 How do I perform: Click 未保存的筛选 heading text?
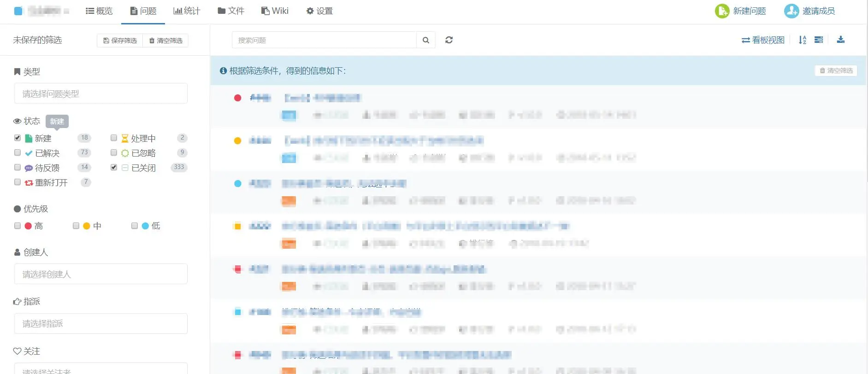pyautogui.click(x=37, y=40)
